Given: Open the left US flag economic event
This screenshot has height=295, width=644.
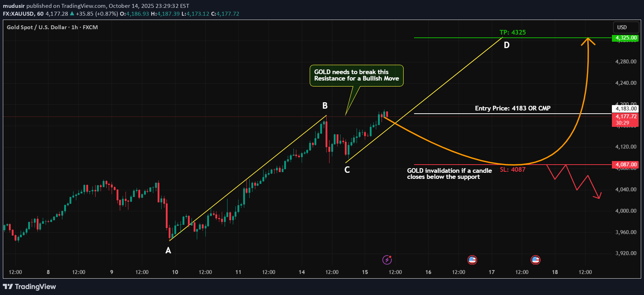Looking at the screenshot, I should (472, 260).
